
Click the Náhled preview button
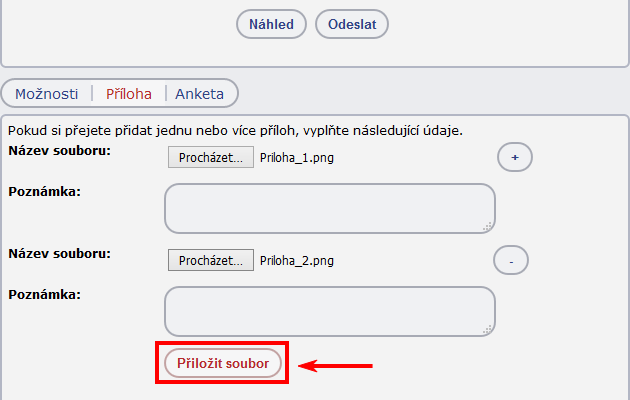[271, 24]
